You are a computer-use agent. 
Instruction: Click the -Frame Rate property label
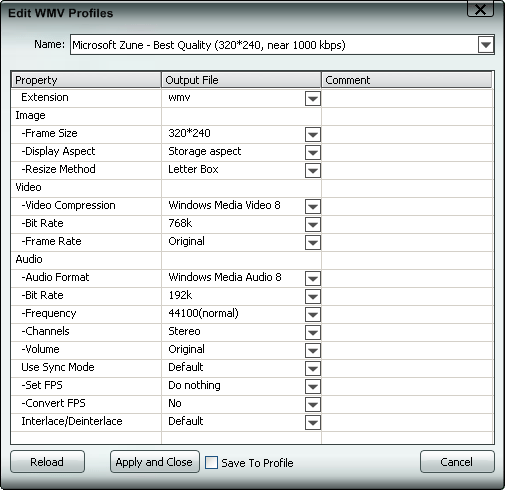[x=51, y=241]
